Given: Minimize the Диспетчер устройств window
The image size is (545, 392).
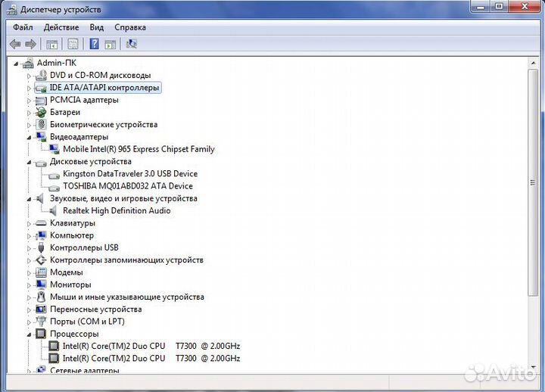Looking at the screenshot, I should coord(481,6).
